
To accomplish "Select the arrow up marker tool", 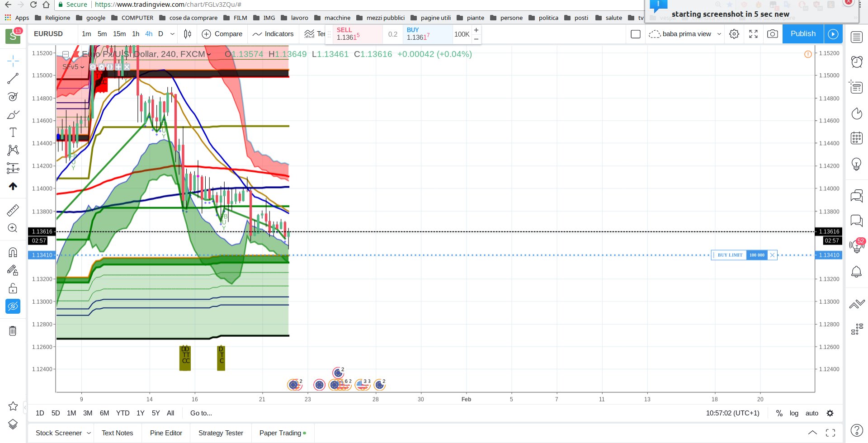I will click(13, 186).
